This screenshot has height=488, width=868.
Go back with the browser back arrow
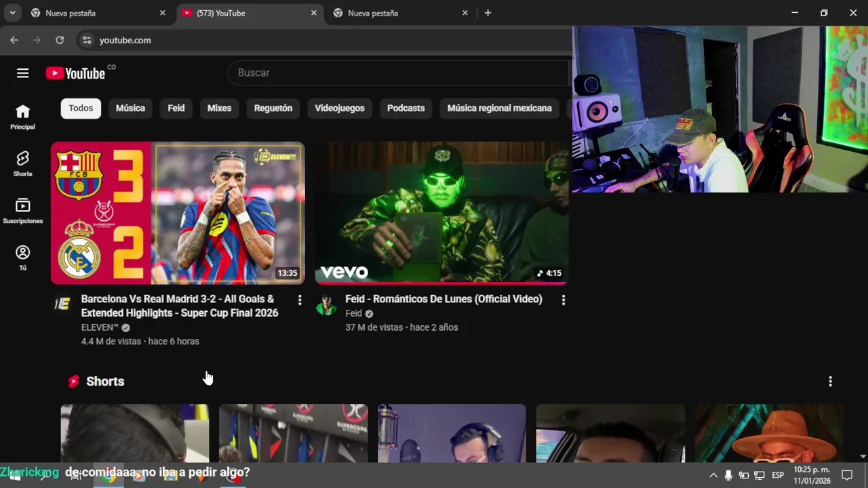click(14, 40)
